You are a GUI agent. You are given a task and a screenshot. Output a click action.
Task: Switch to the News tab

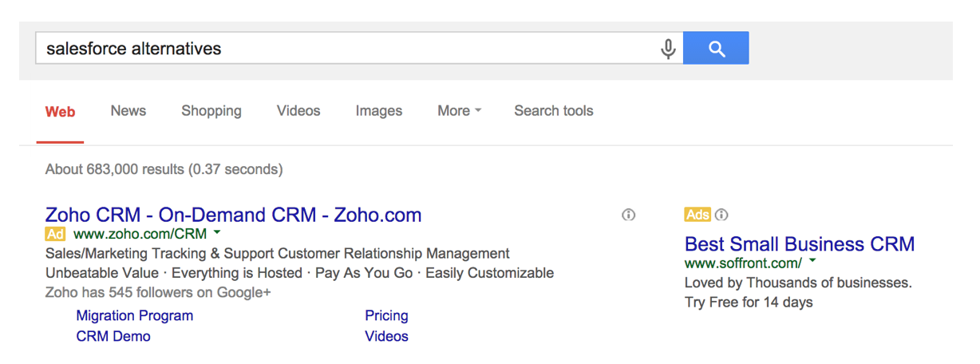point(128,111)
